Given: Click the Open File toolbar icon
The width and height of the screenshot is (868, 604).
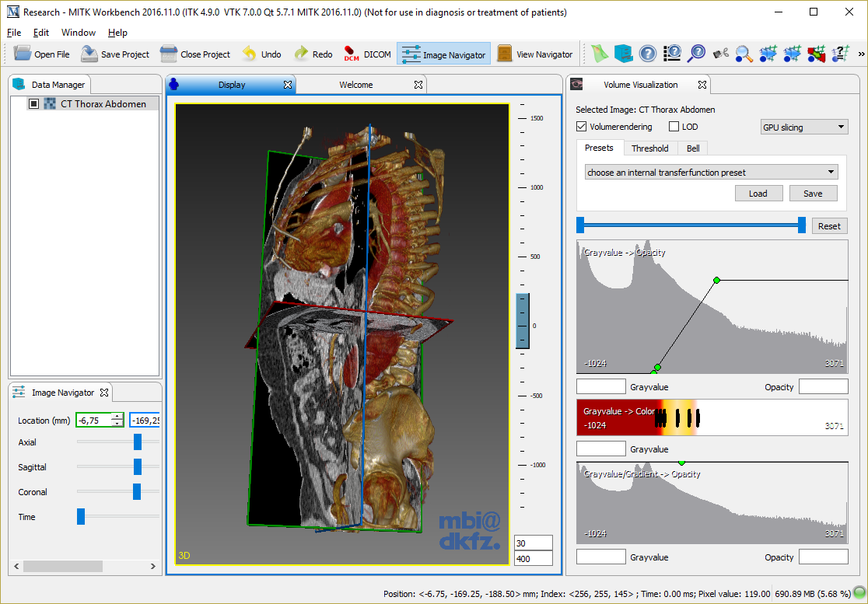Looking at the screenshot, I should tap(23, 54).
